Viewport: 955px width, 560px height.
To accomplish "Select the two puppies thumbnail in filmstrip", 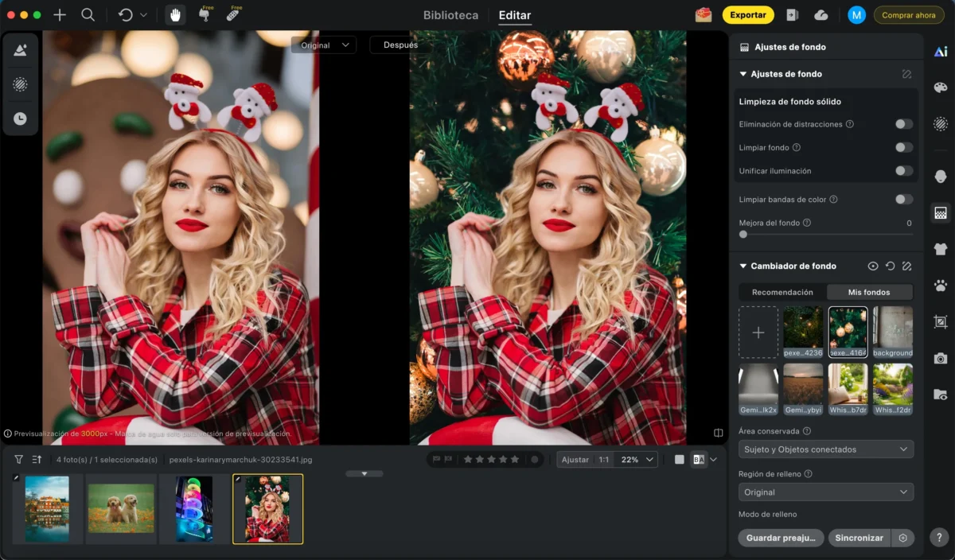I will click(x=121, y=508).
